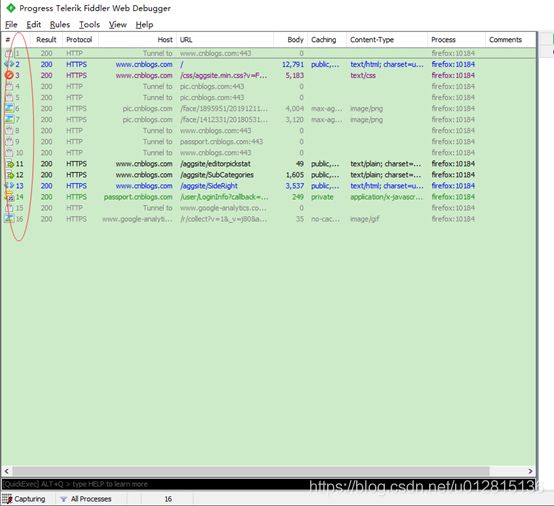Screen dimensions: 554x506
Task: Select body size 1,605 in session 12
Action: (x=295, y=175)
